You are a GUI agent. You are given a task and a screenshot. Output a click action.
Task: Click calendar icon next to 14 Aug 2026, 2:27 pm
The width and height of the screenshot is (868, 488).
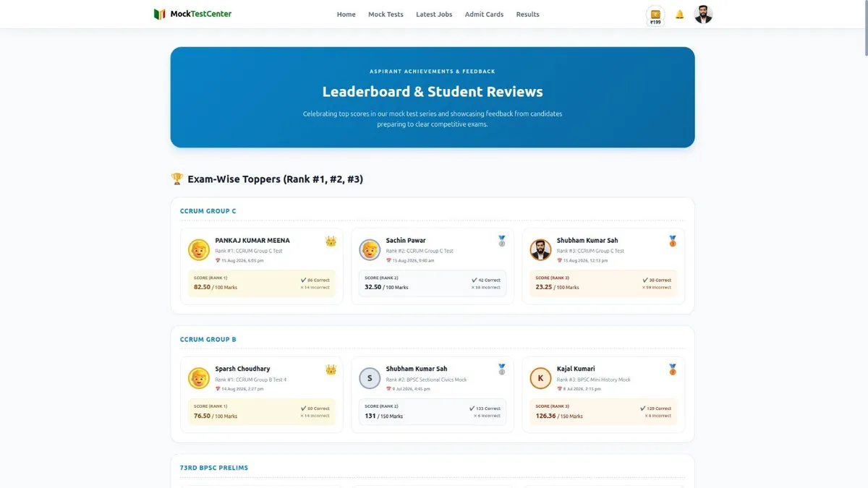coord(217,389)
